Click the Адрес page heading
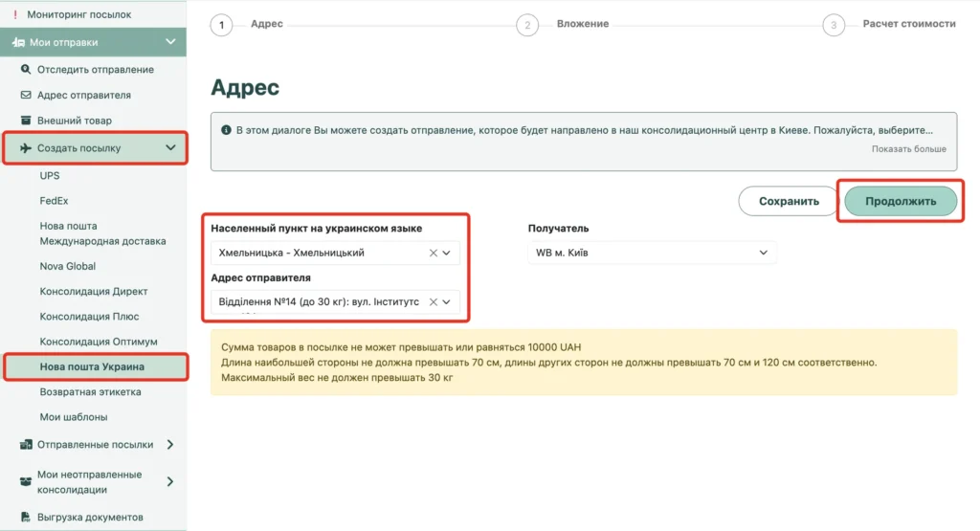 coord(245,87)
